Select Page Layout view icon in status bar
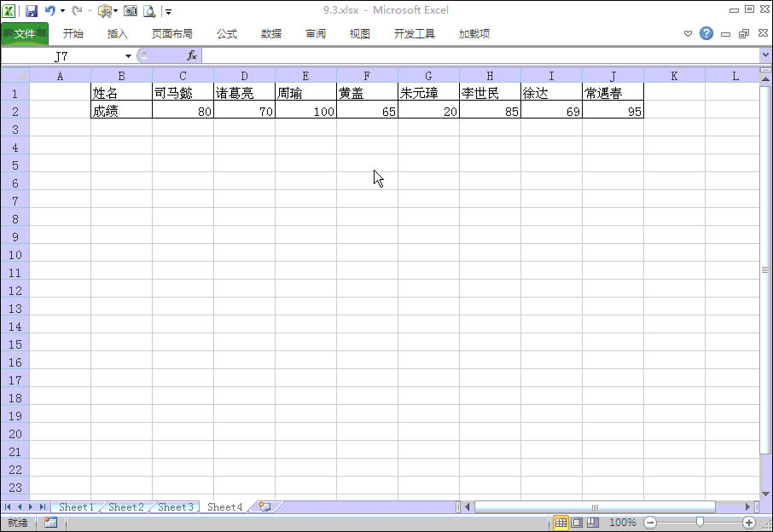The width and height of the screenshot is (773, 532). pos(577,523)
